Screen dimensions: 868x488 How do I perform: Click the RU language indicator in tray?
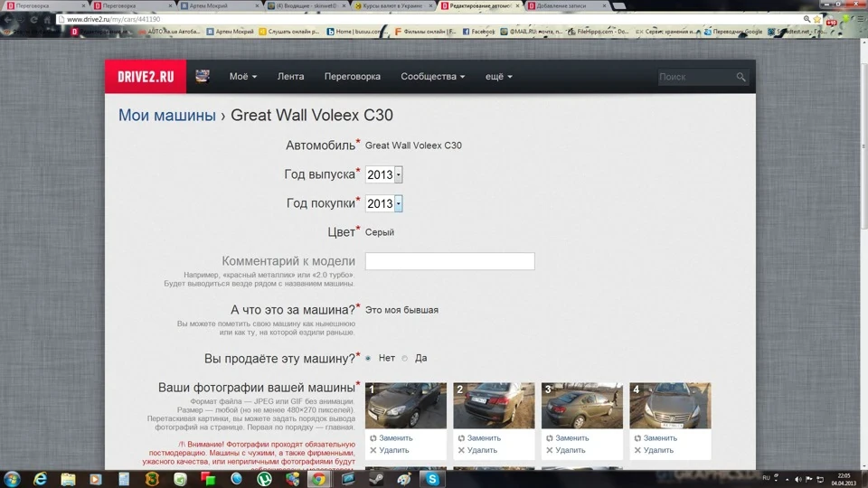click(766, 477)
